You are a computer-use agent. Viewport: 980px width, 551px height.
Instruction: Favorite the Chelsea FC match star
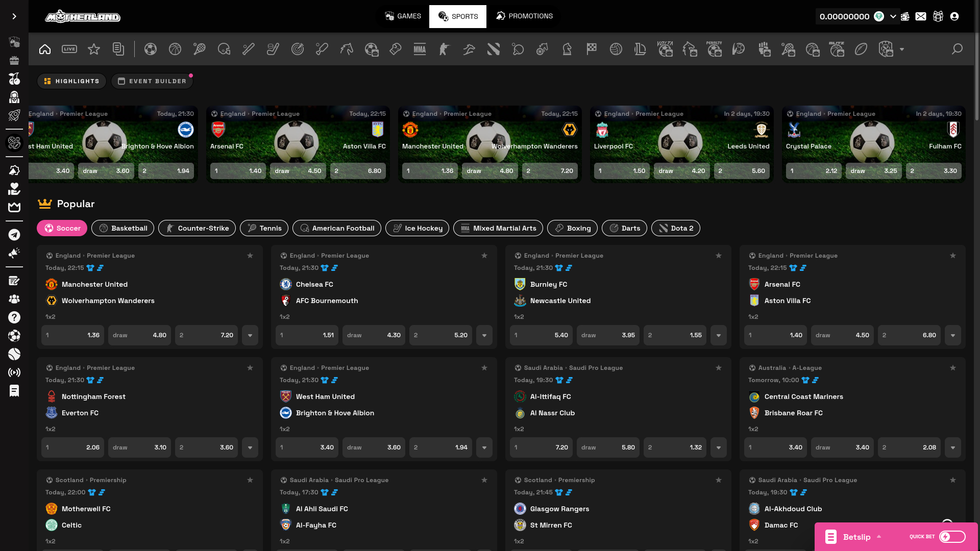[484, 256]
